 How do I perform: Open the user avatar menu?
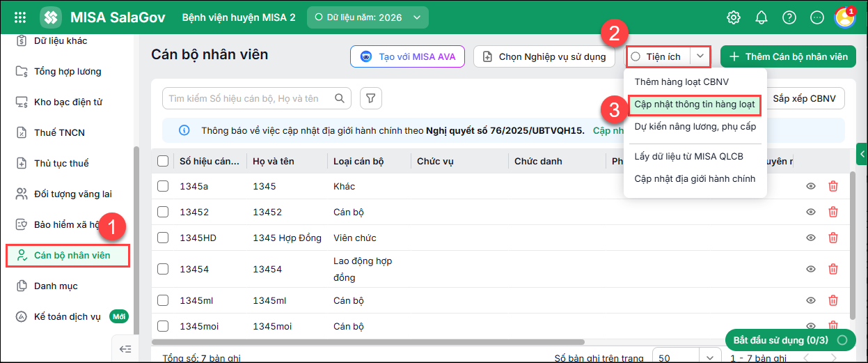pyautogui.click(x=844, y=17)
